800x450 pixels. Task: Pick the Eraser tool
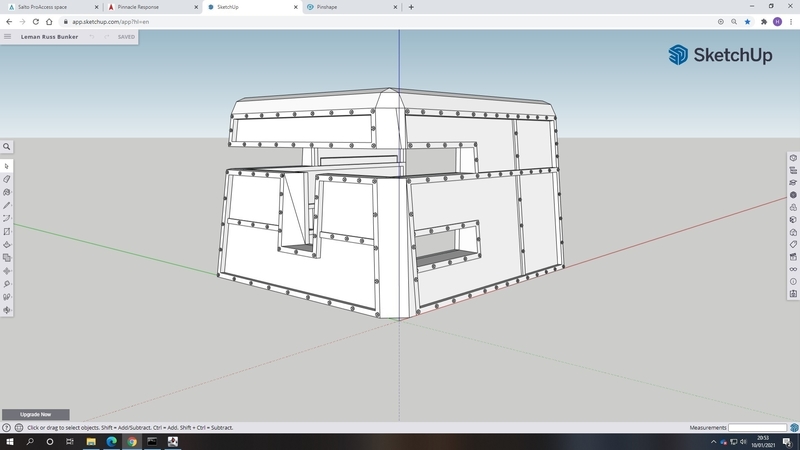click(7, 179)
